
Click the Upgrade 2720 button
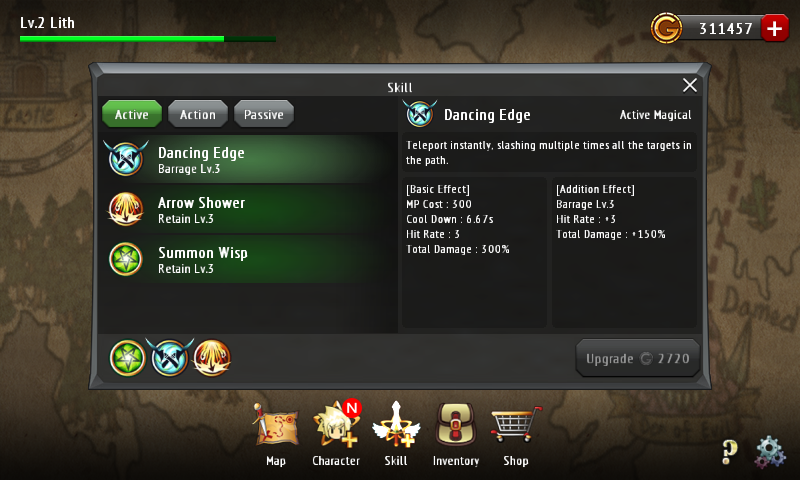pyautogui.click(x=637, y=358)
